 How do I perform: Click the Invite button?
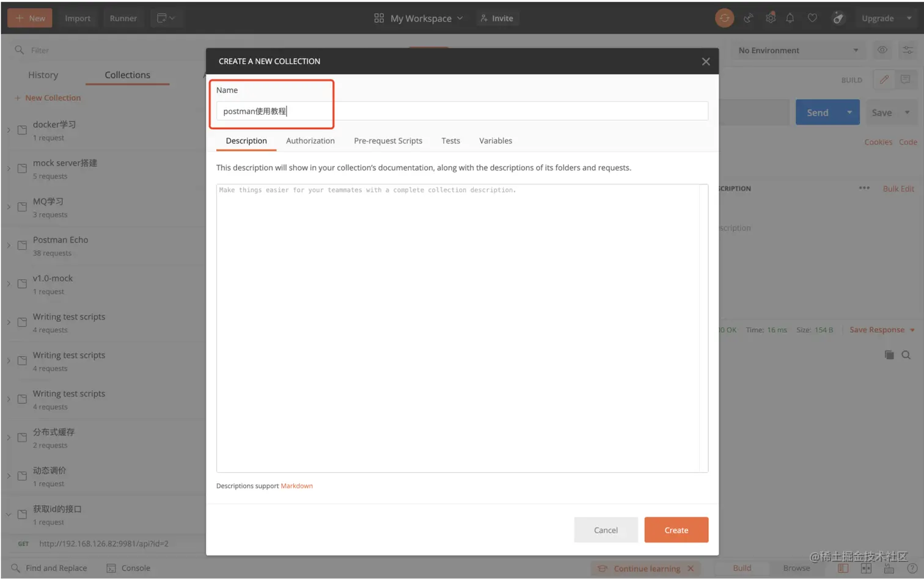(x=497, y=18)
